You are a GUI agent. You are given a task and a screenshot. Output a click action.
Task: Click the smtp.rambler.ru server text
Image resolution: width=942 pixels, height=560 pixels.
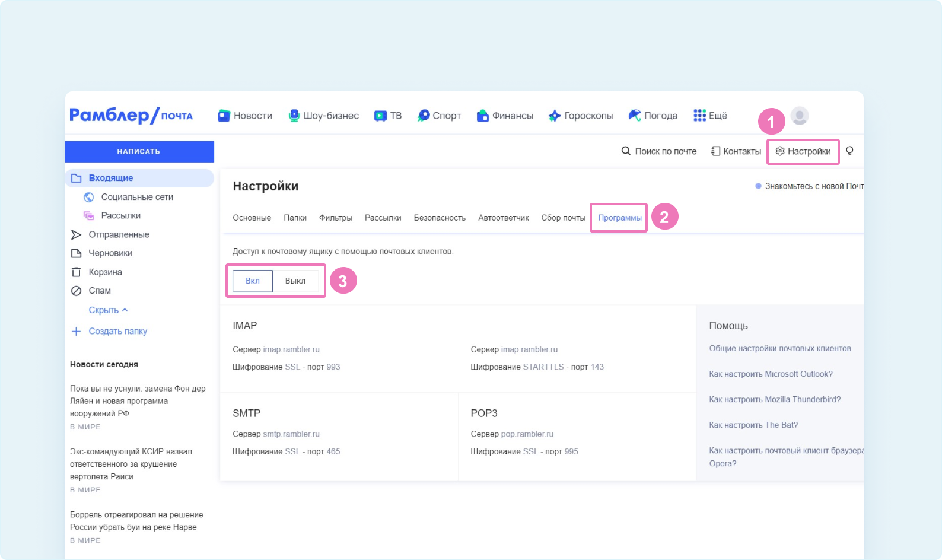coord(291,434)
